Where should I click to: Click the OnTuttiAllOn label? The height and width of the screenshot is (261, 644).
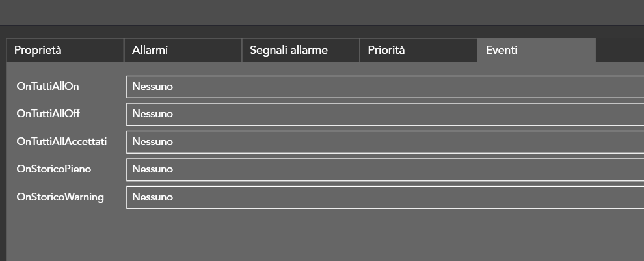[47, 87]
